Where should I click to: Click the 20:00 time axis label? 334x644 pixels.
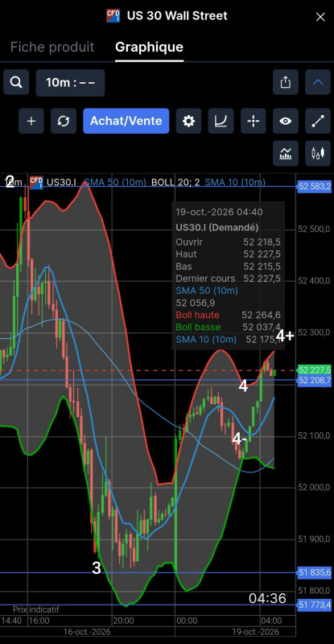click(124, 620)
